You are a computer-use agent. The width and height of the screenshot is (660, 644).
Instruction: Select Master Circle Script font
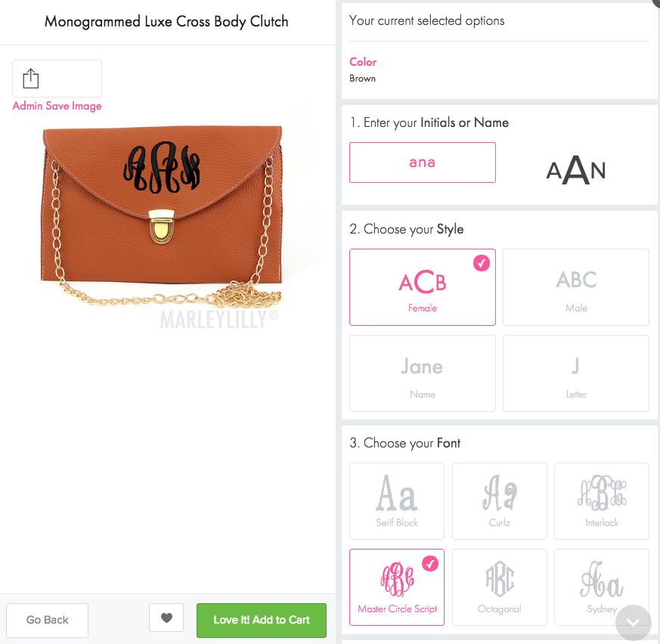pyautogui.click(x=396, y=587)
